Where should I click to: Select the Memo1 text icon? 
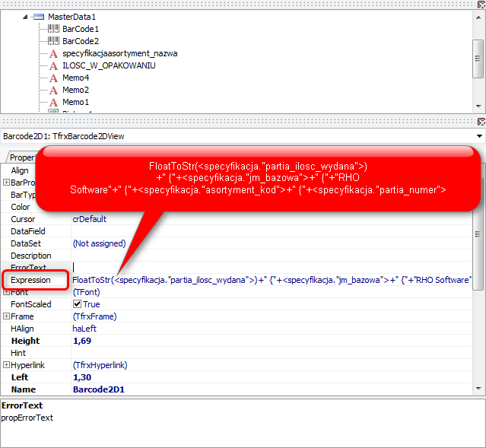click(x=53, y=103)
